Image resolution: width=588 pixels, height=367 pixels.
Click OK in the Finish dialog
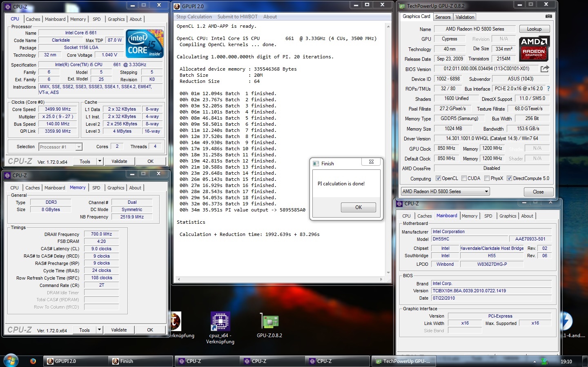point(359,207)
